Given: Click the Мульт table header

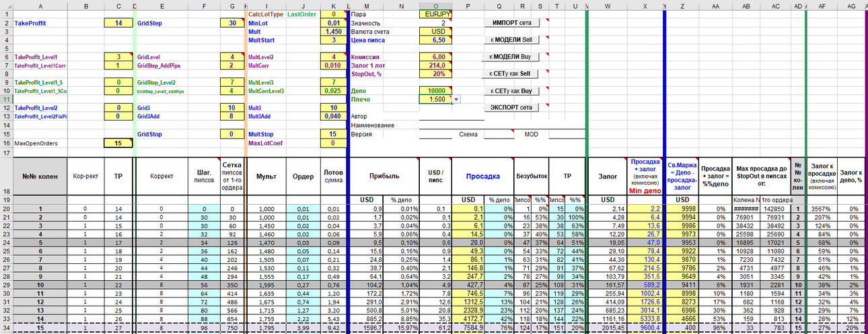Looking at the screenshot, I should coord(266,176).
